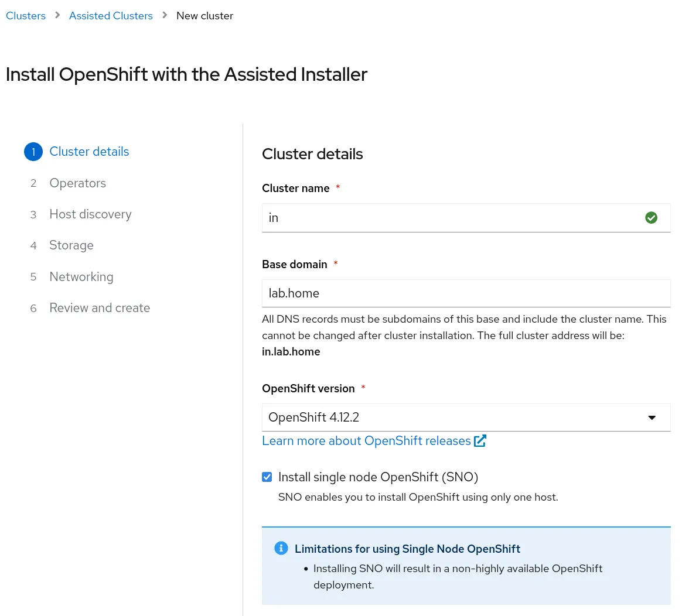Open the Networking wizard step

81,277
